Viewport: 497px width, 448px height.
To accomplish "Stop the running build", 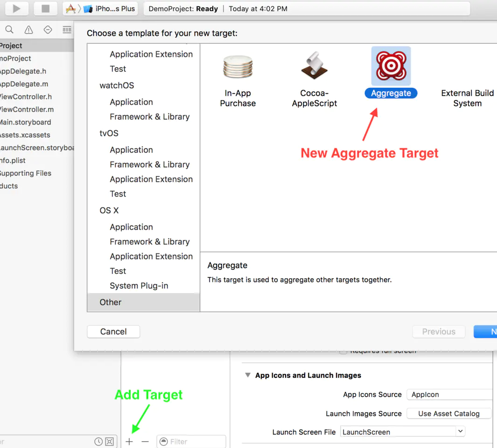I will [46, 8].
